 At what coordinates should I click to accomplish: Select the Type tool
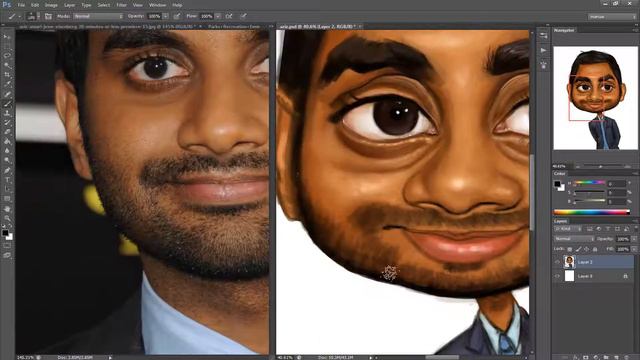(7, 180)
